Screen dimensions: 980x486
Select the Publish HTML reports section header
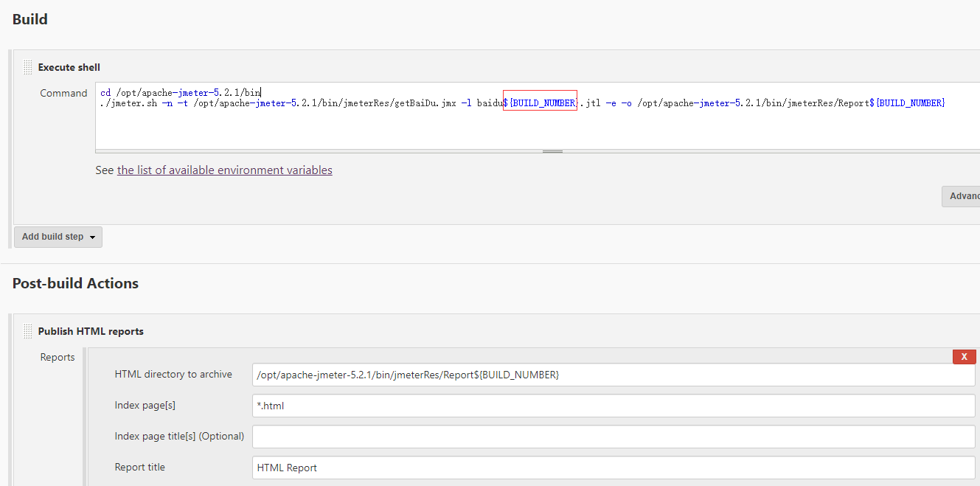click(91, 330)
